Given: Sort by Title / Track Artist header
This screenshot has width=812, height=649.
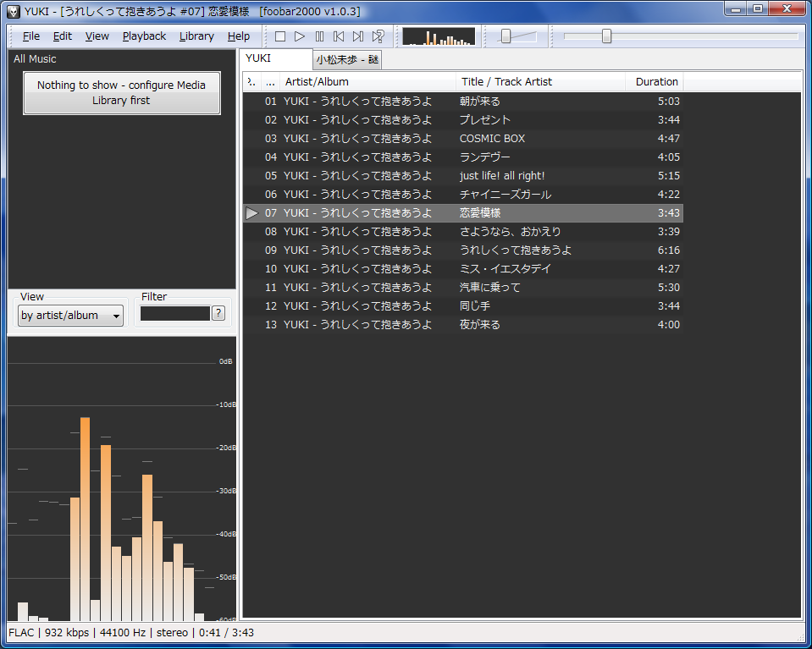Looking at the screenshot, I should click(x=541, y=82).
